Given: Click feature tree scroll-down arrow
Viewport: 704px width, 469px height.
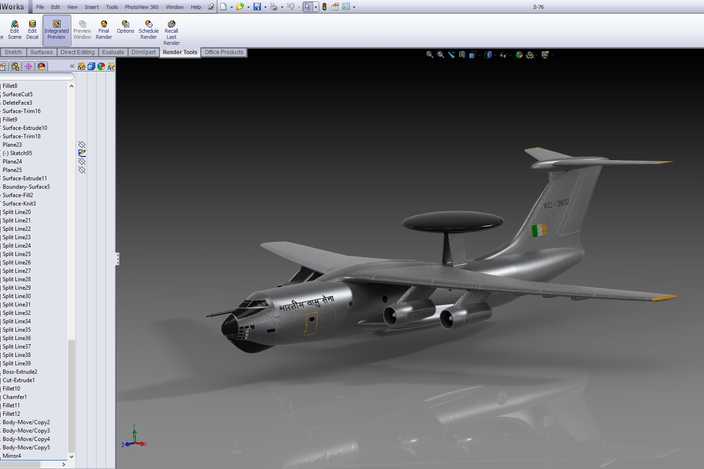Looking at the screenshot, I should coord(71,456).
